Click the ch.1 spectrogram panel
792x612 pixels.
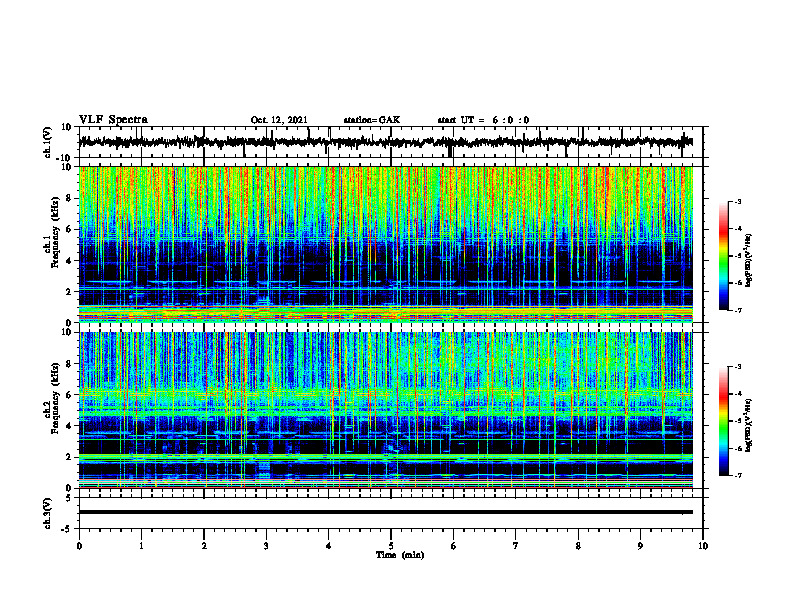tap(385, 244)
